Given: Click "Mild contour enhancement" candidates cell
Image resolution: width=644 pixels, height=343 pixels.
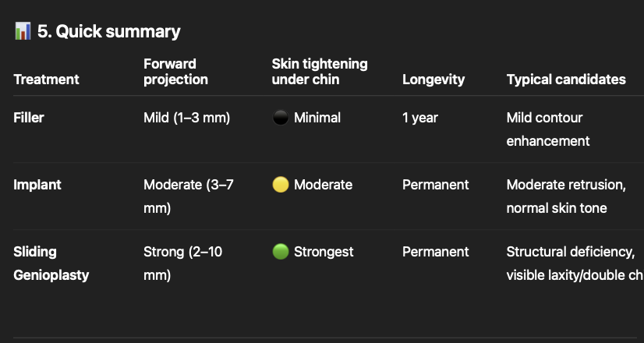Looking at the screenshot, I should (548, 129).
